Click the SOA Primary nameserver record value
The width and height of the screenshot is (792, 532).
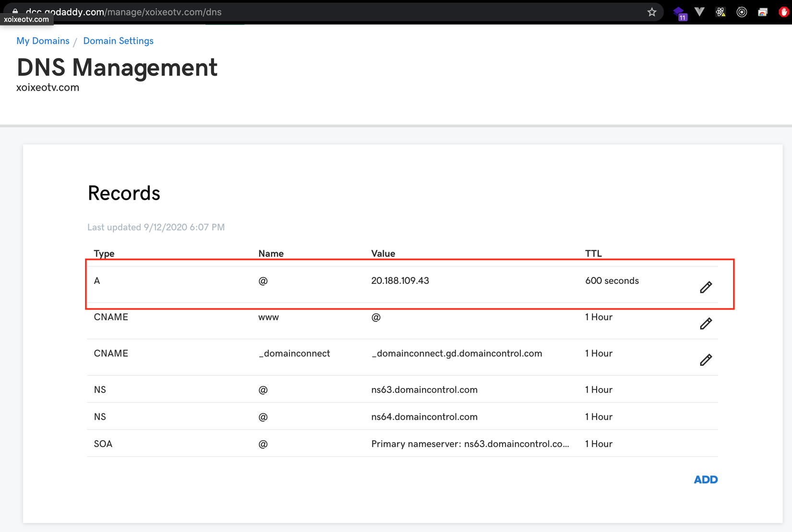[470, 444]
